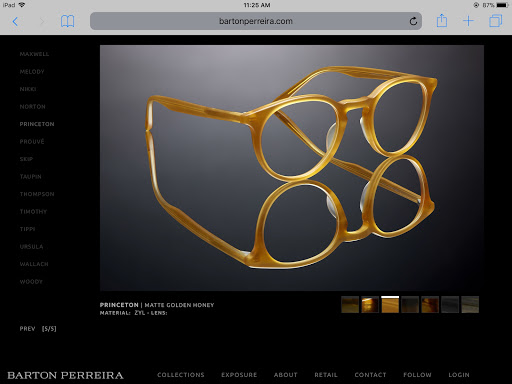Open Taupin frame in sidebar
The height and width of the screenshot is (384, 512).
[30, 177]
